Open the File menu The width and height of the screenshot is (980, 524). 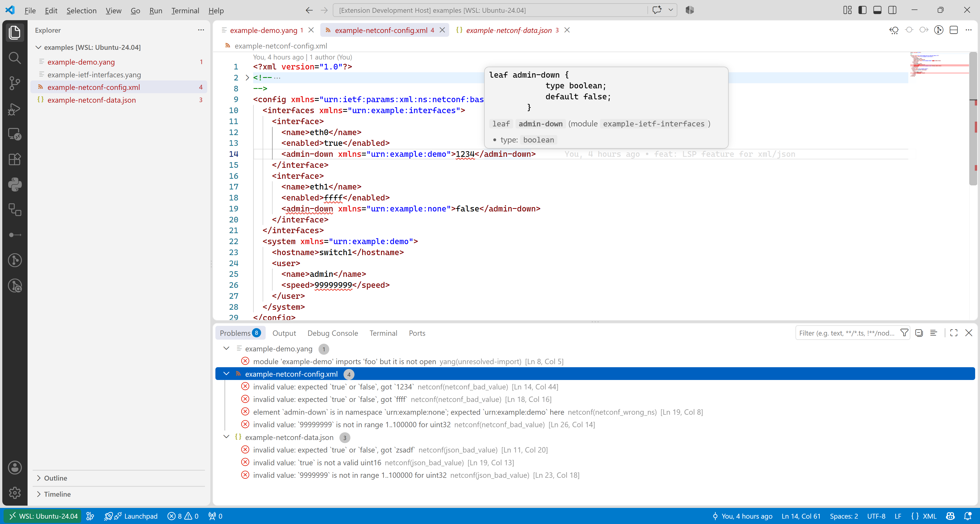[x=30, y=11]
